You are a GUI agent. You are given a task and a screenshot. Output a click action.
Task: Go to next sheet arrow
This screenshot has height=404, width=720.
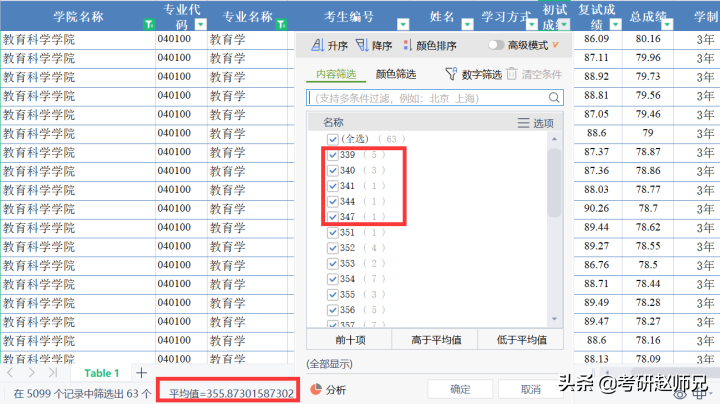coord(31,373)
